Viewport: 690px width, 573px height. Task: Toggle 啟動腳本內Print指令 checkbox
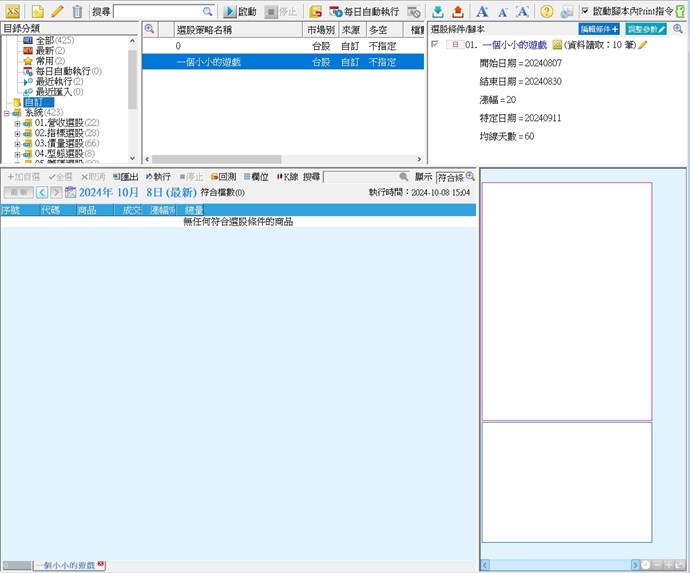click(x=585, y=12)
